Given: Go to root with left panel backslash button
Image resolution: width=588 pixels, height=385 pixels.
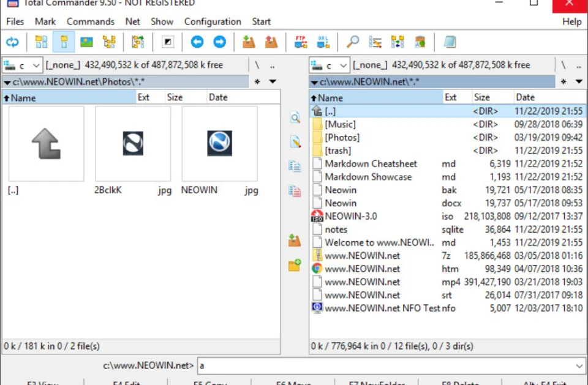Looking at the screenshot, I should coord(257,65).
